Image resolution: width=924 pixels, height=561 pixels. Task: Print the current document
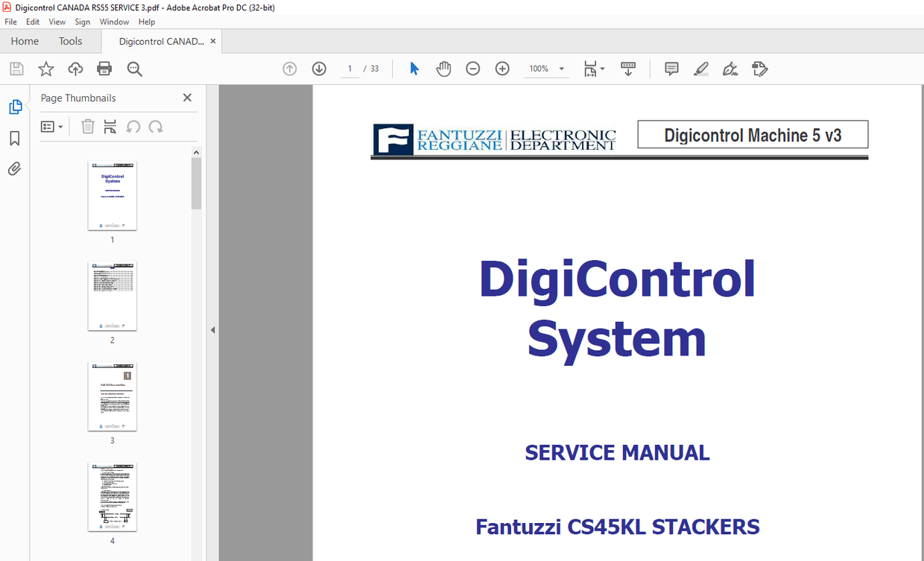click(x=104, y=69)
